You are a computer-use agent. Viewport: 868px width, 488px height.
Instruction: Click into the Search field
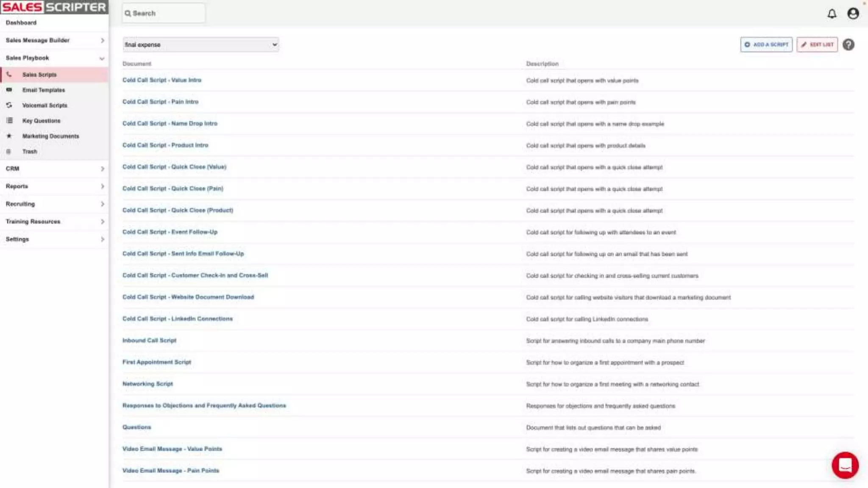pyautogui.click(x=164, y=14)
